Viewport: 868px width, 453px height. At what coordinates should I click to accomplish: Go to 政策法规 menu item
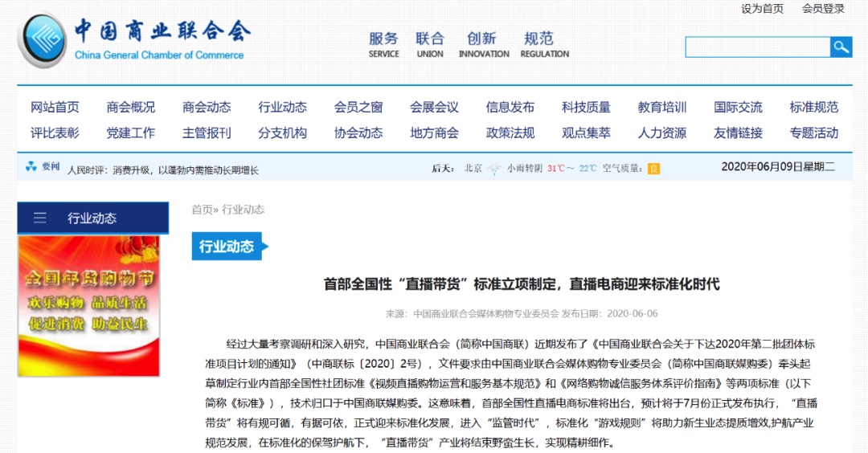[510, 133]
